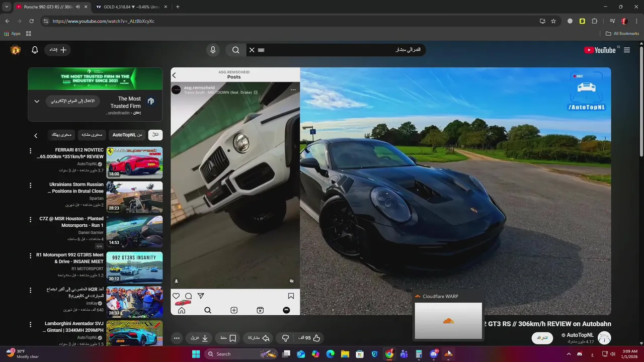Select the 'من AutoTopNL' filter chip
The height and width of the screenshot is (362, 644).
pos(127,135)
